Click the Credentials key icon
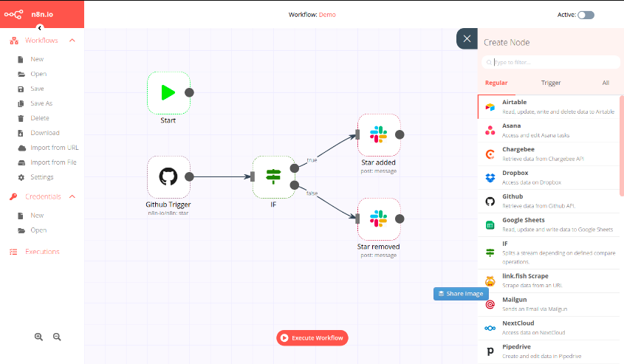 pyautogui.click(x=13, y=196)
